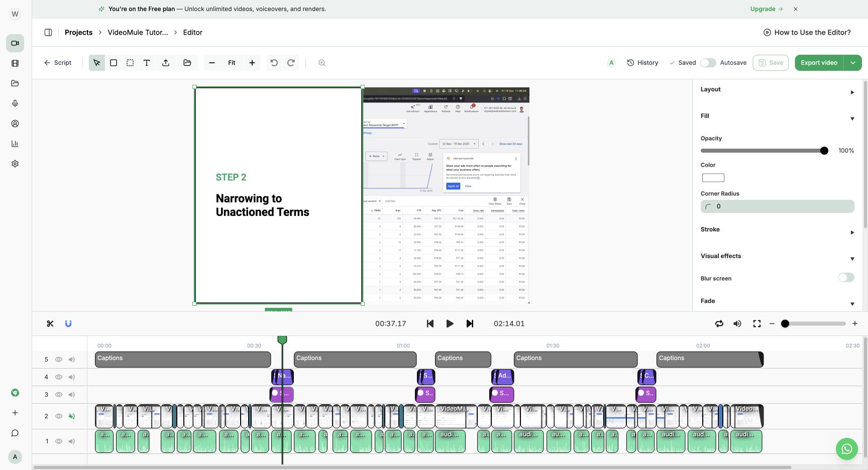Click the undo arrow icon

coord(274,63)
